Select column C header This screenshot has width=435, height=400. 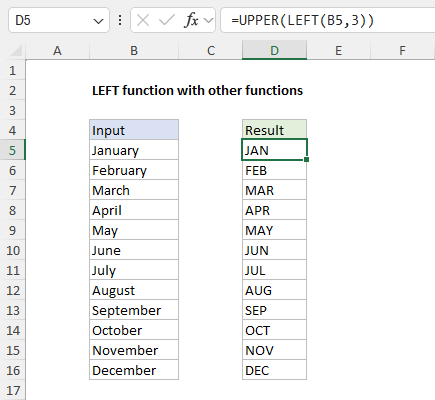point(211,51)
